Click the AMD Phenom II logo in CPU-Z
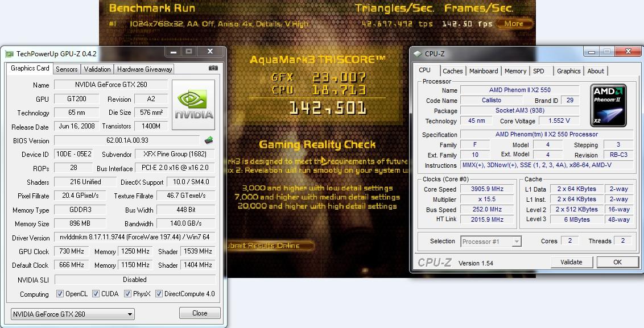The width and height of the screenshot is (644, 328). [608, 105]
